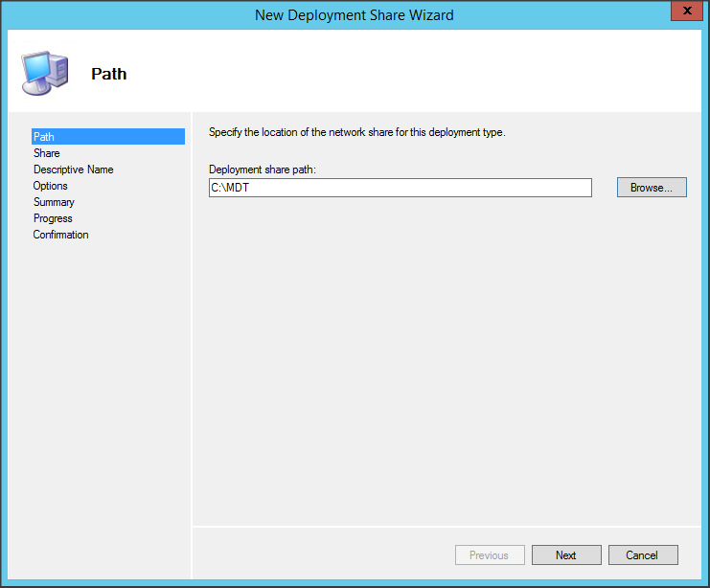Image resolution: width=710 pixels, height=588 pixels.
Task: Click the 'Specify the location' instruction text
Action: [356, 132]
